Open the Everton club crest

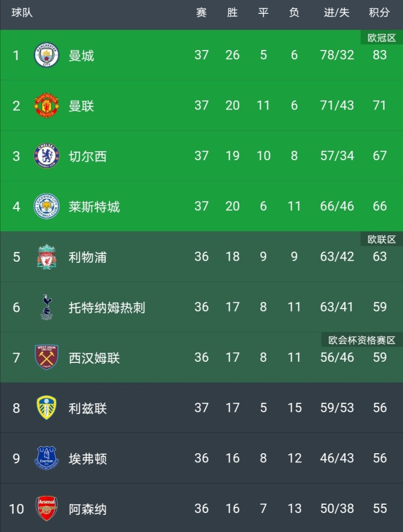46,458
